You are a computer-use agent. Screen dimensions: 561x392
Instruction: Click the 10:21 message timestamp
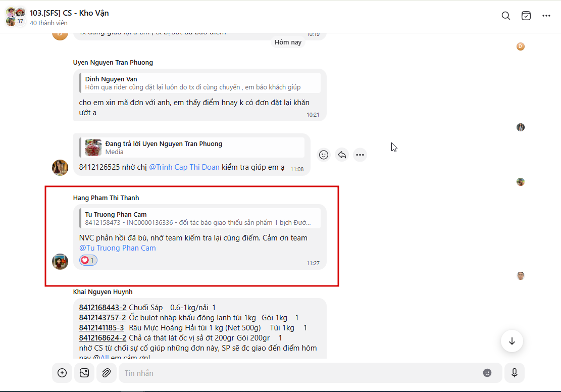click(x=313, y=115)
